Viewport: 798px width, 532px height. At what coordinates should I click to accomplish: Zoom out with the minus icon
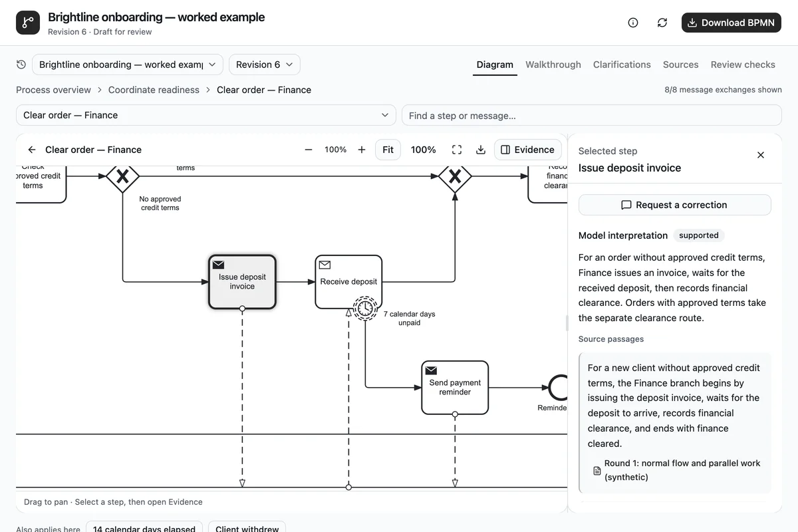[x=309, y=150]
